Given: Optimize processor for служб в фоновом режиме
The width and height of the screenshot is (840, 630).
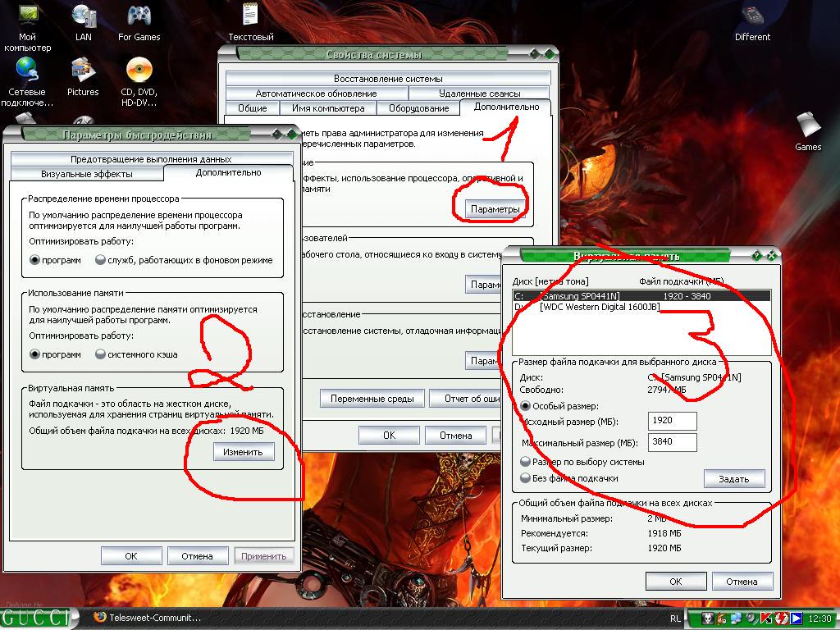Looking at the screenshot, I should click(x=101, y=260).
